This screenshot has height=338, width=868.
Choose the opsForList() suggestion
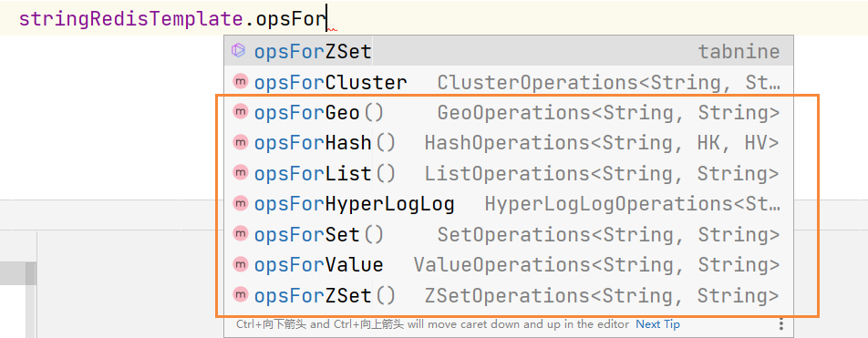(508, 174)
